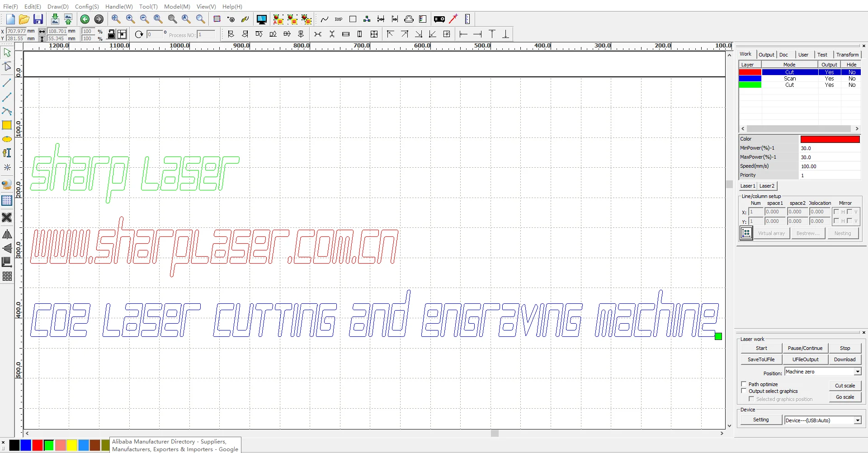
Task: Click the Download button
Action: [844, 359]
